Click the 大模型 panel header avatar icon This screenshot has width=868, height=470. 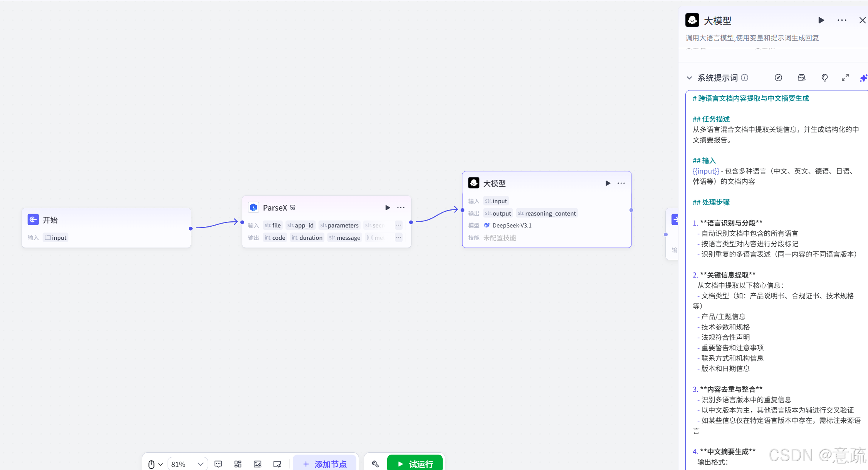point(692,20)
